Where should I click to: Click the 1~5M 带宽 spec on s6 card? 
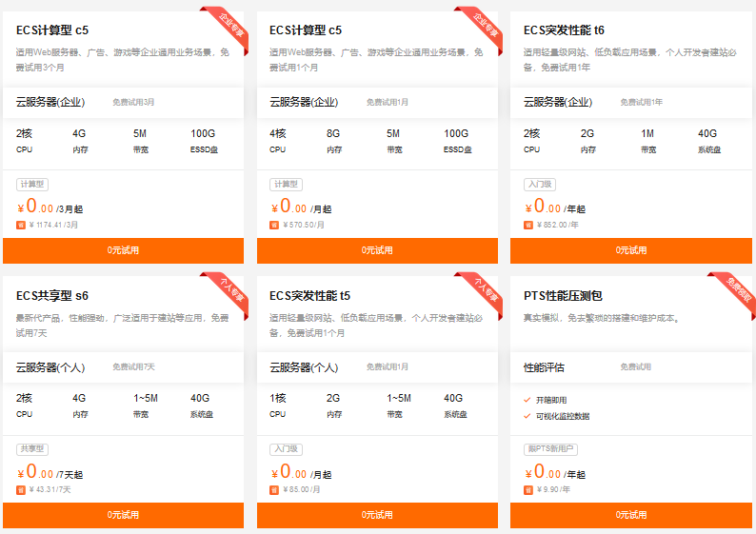pos(146,405)
